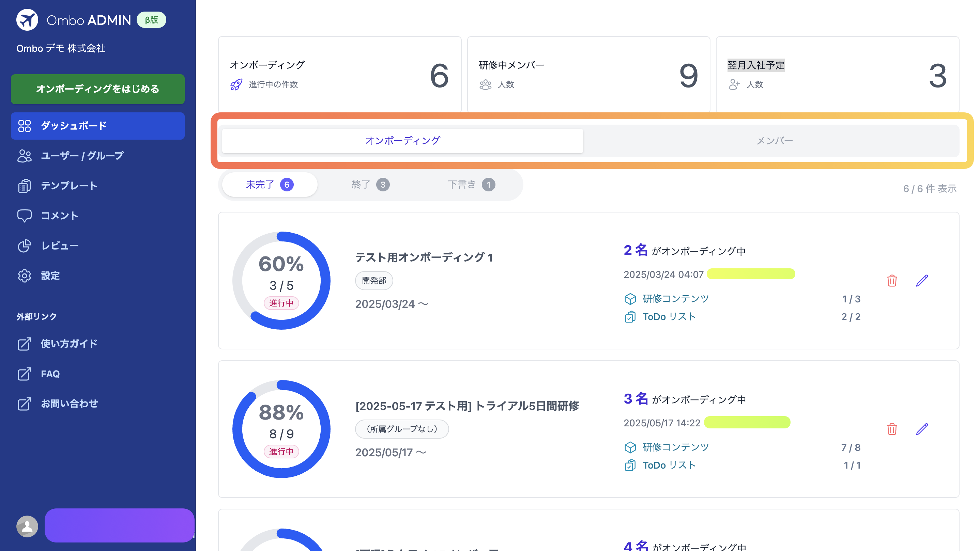The height and width of the screenshot is (551, 980).
Task: Click the user avatar icon at sidebar bottom
Action: pos(27,526)
